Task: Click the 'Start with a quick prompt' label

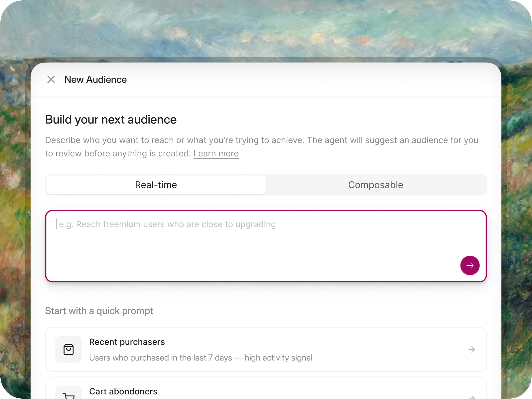Action: click(99, 311)
